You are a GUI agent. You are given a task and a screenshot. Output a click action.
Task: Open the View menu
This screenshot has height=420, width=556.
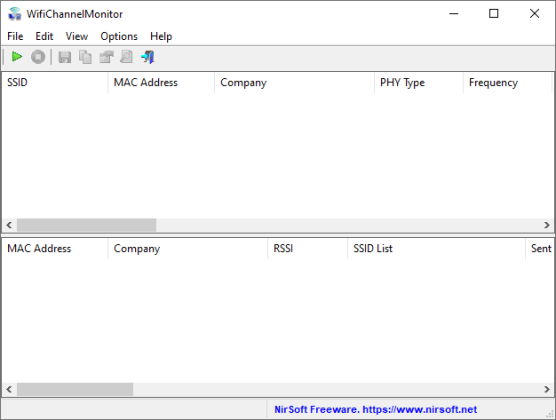coord(77,36)
